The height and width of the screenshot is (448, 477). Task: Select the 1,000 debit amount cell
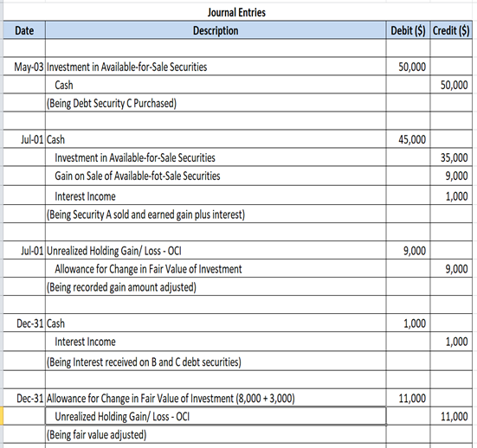click(408, 323)
